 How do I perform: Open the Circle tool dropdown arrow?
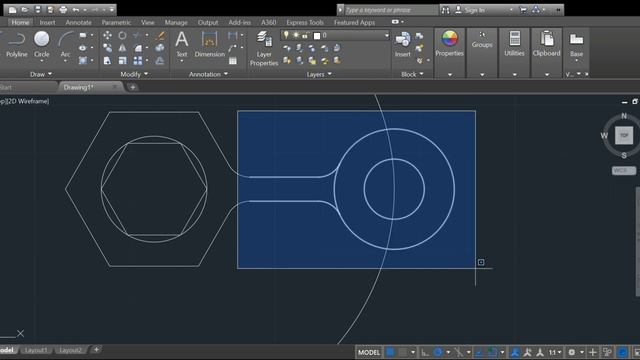tap(42, 61)
